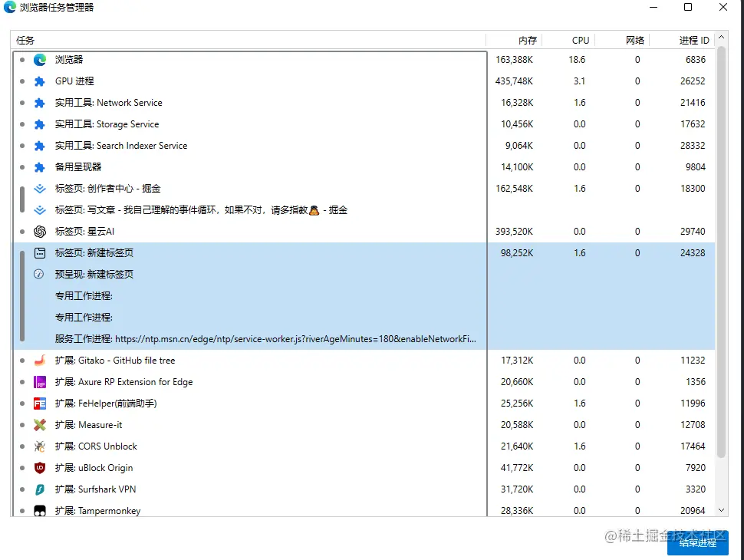Click the prerender icon beside 预呈现: 新建标签页
744x560 pixels.
[x=39, y=274]
